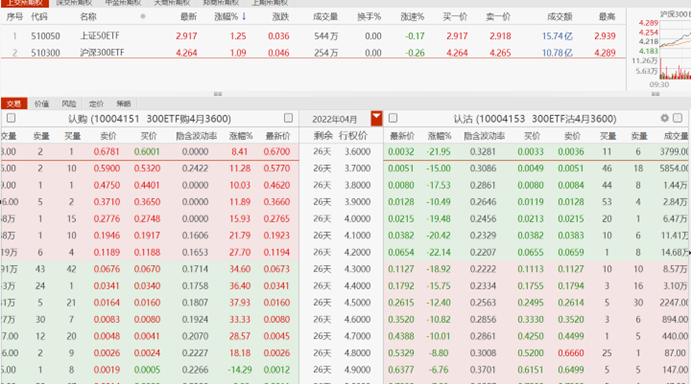Open the 郑商所期权 exchange tab

pyautogui.click(x=221, y=3)
